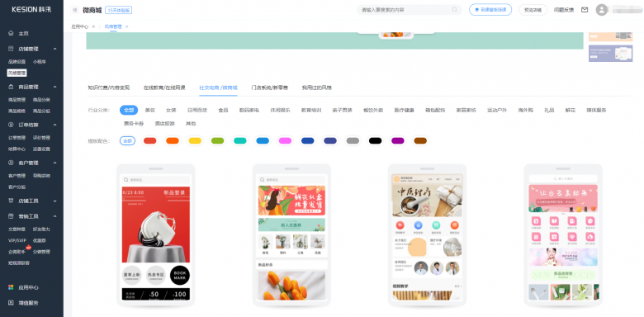Collapse the 商品管理 sidebar section

click(x=55, y=87)
